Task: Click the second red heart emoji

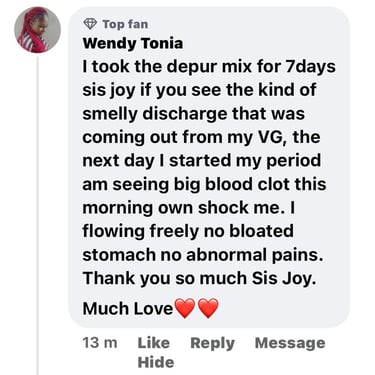Action: click(208, 308)
